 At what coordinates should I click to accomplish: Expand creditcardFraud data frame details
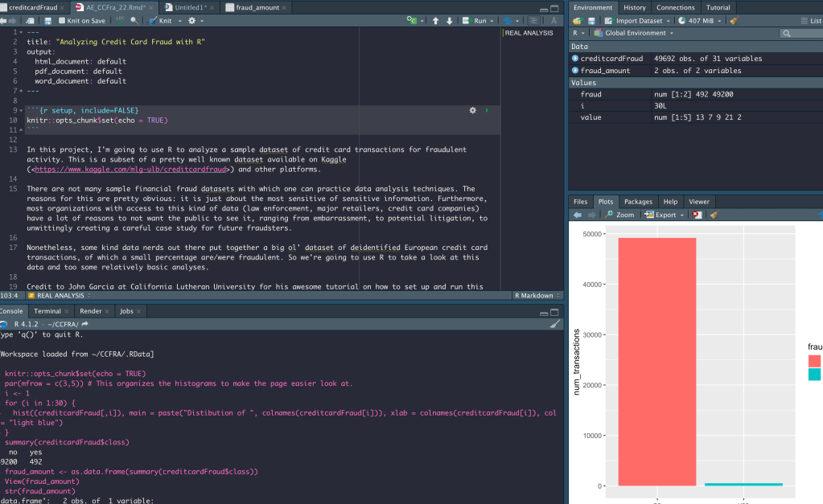tap(575, 59)
